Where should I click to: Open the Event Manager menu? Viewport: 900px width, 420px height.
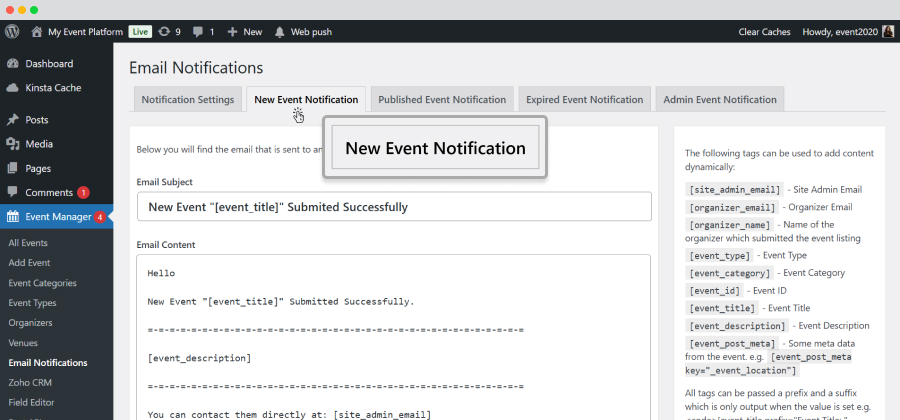click(x=56, y=217)
